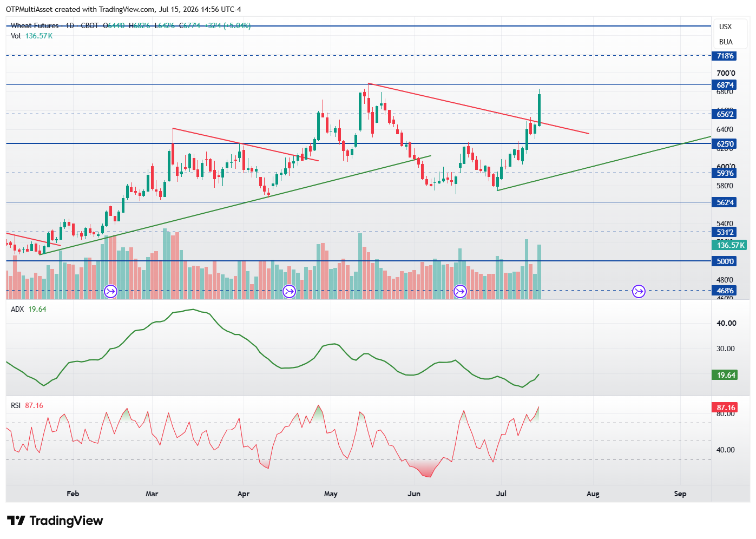Click the BUA unit label
This screenshot has height=539, width=756.
[725, 42]
